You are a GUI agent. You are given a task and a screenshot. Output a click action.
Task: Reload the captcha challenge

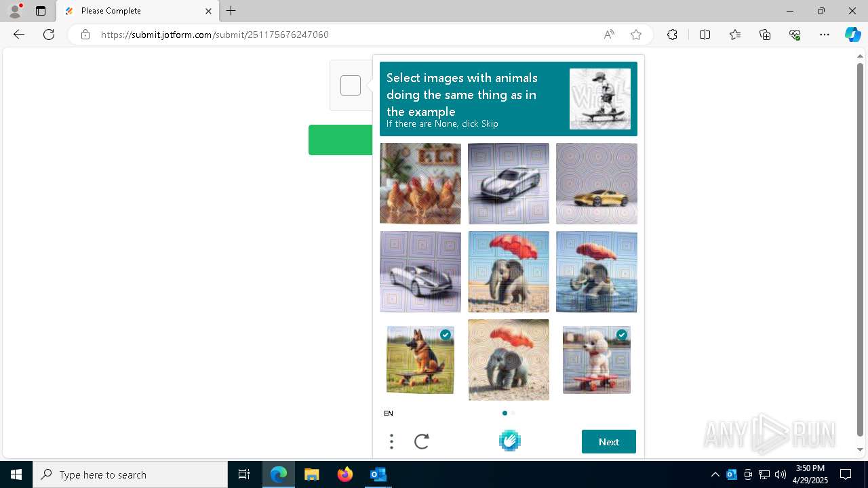coord(422,442)
